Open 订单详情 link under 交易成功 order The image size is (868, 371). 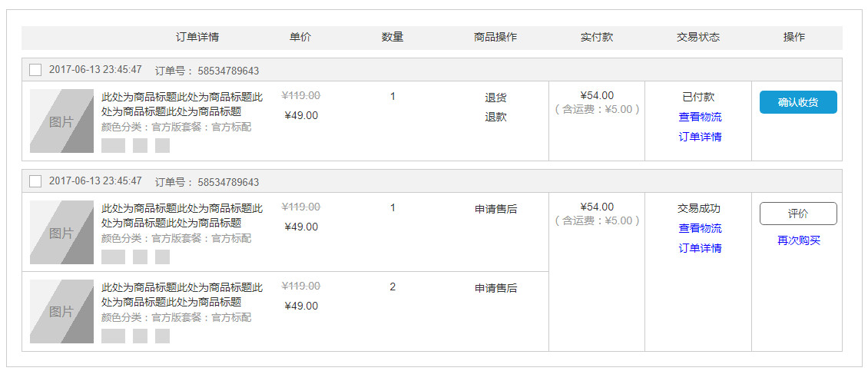[x=700, y=248]
